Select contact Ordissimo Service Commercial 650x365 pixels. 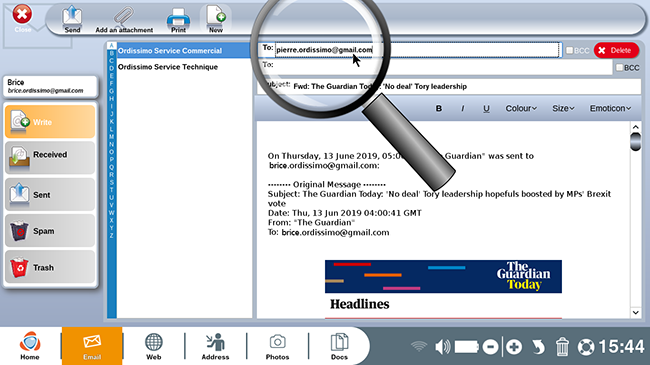(x=184, y=51)
